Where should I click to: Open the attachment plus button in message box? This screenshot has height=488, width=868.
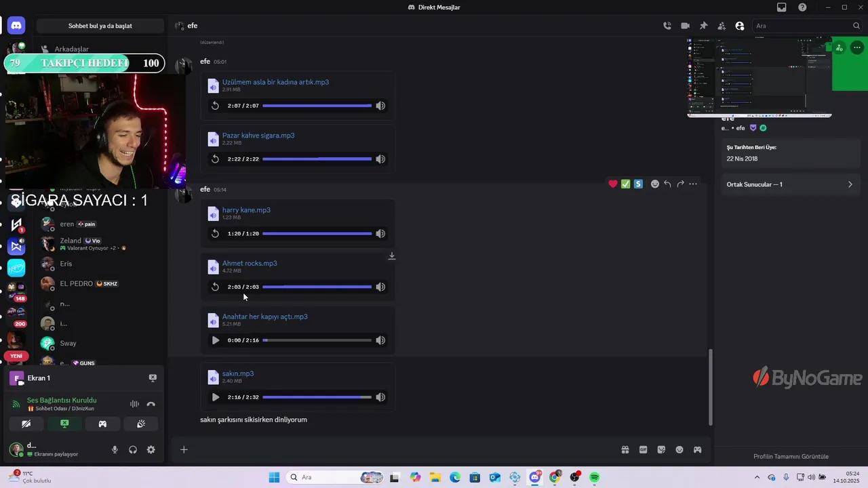(184, 449)
